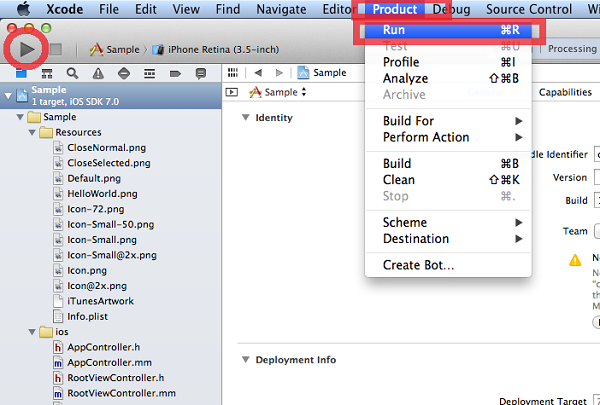Select Icon-Small-50.png file
Viewport: 600px width, 405px height.
[111, 224]
